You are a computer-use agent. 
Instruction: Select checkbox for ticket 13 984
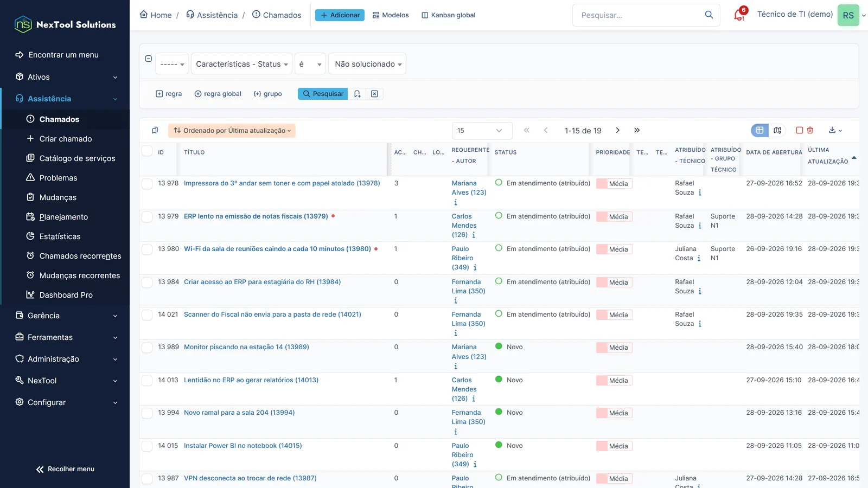tap(147, 282)
